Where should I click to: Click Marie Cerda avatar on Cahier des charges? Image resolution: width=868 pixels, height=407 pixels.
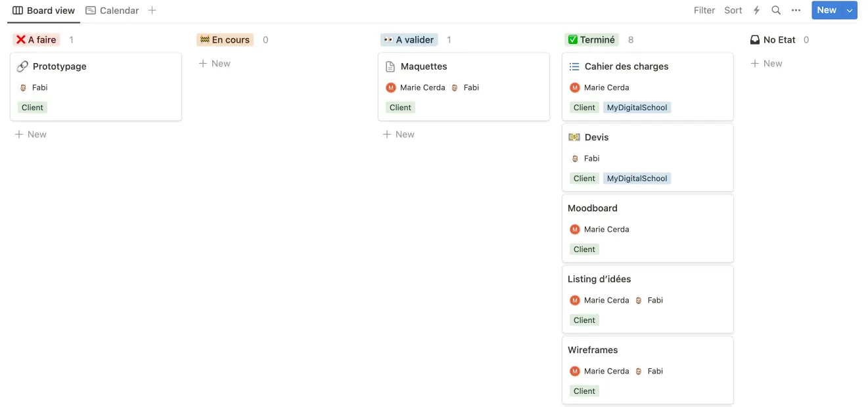575,87
